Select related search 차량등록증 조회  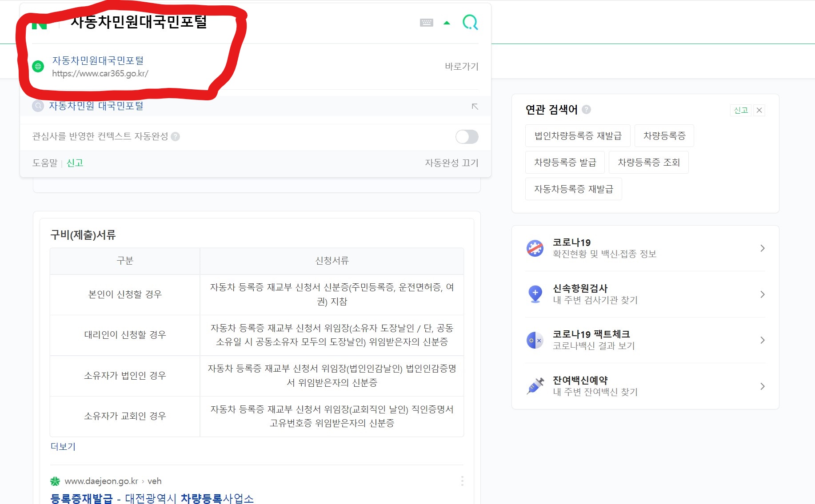pos(649,163)
